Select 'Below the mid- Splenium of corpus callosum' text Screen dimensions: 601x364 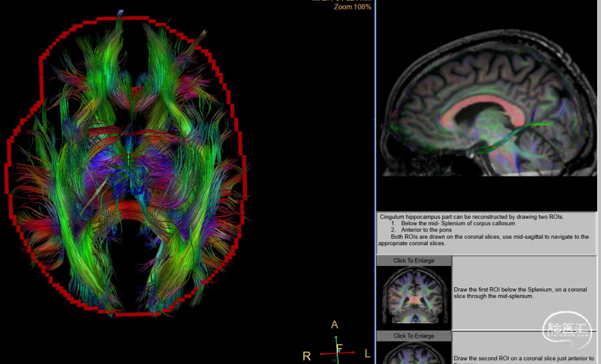point(458,223)
